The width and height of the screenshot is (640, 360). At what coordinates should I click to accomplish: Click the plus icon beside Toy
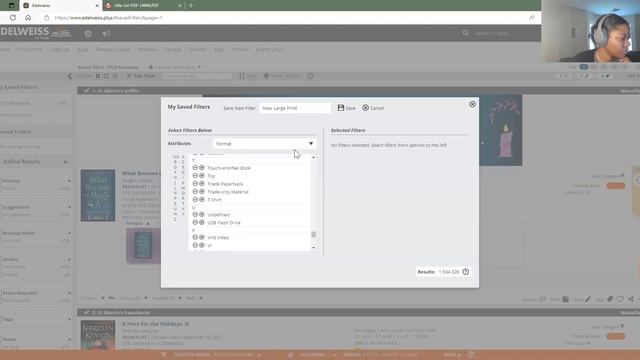(x=202, y=176)
